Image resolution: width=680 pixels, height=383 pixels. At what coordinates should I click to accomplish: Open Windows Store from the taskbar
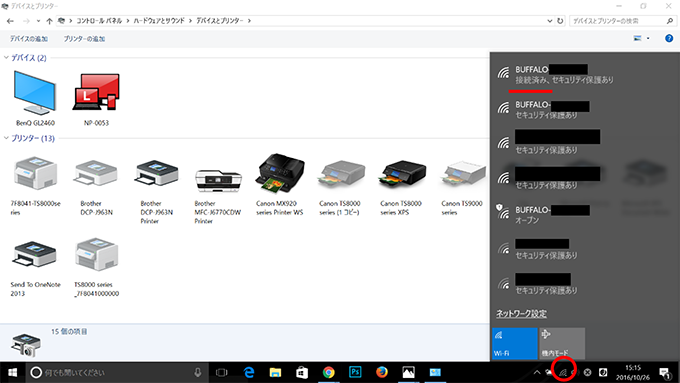tap(302, 372)
